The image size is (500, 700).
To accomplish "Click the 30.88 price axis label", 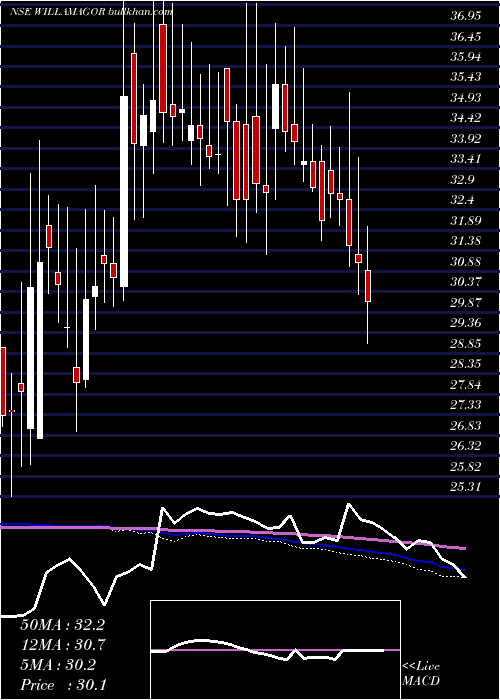I will click(466, 261).
